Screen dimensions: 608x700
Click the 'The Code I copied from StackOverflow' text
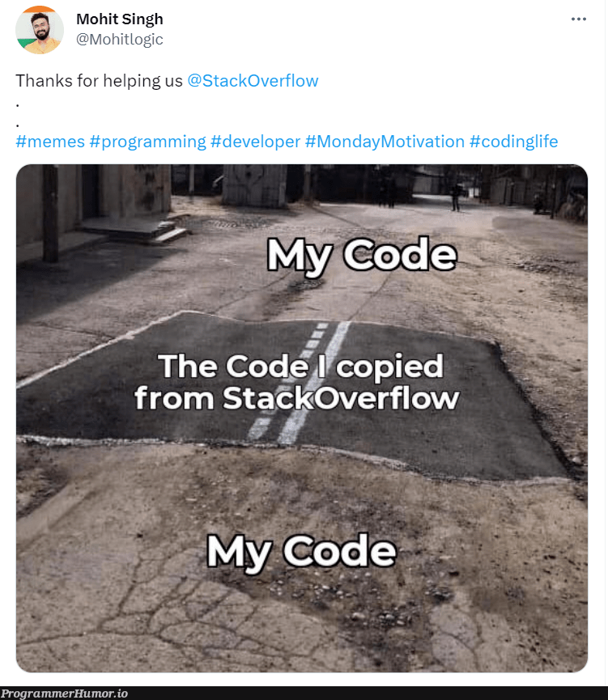[304, 382]
